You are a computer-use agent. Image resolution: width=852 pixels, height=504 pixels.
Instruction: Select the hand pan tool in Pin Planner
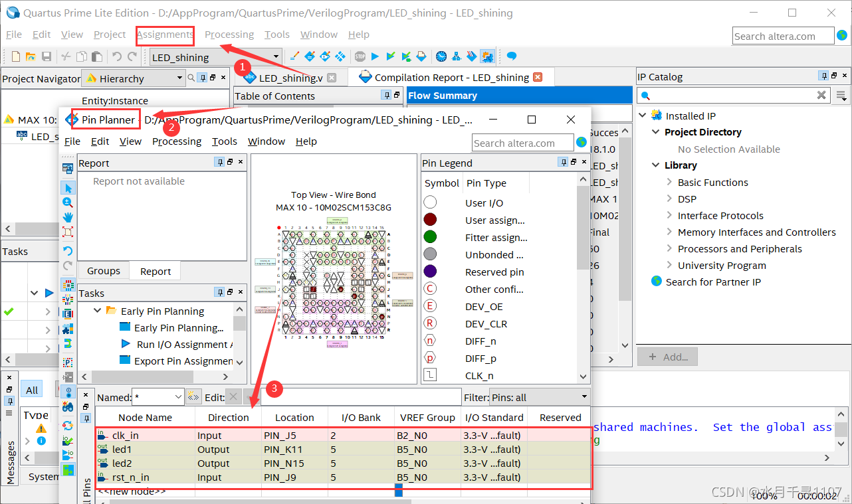[68, 217]
